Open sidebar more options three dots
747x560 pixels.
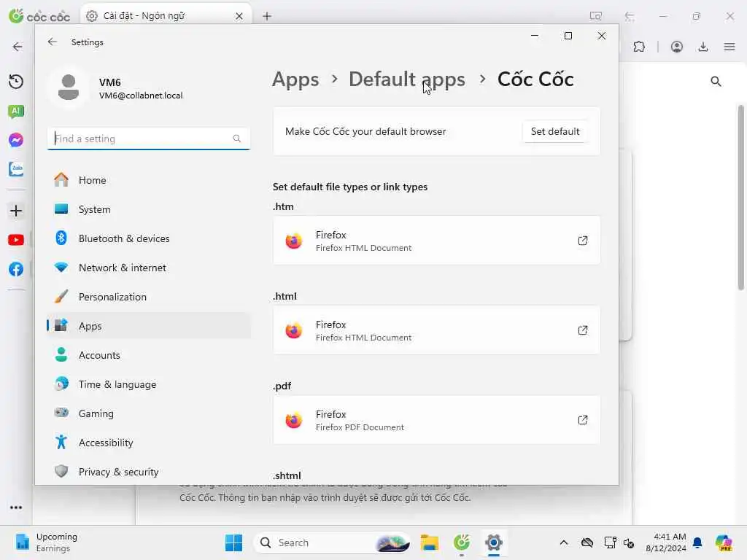point(16,507)
